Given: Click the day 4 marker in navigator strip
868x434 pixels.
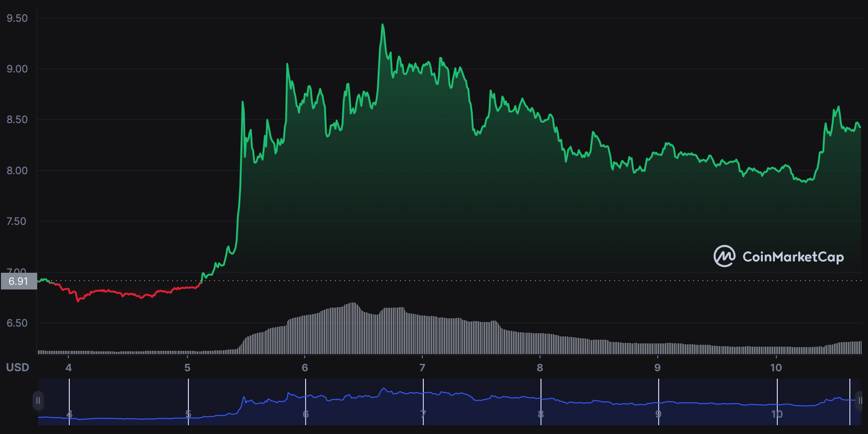Looking at the screenshot, I should [x=69, y=414].
